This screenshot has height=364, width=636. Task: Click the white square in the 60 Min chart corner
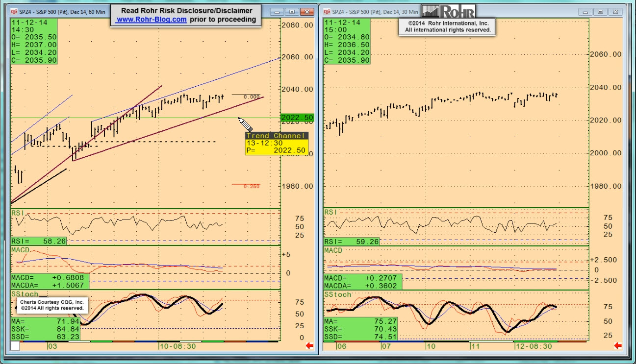pyautogui.click(x=15, y=346)
